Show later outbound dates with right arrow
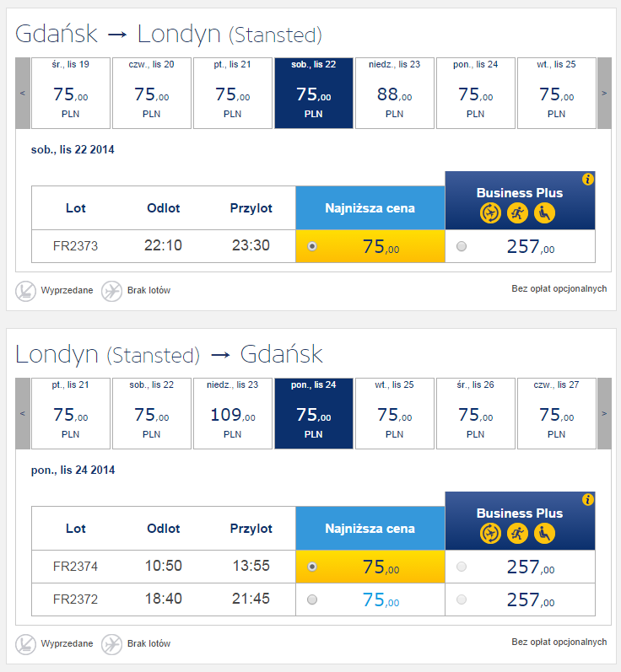This screenshot has width=621, height=672. [x=604, y=93]
